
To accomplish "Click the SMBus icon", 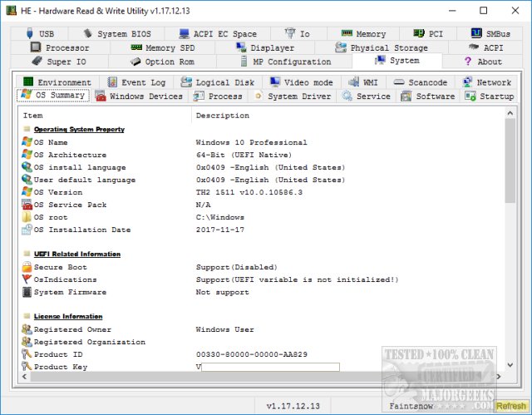I will 476,33.
